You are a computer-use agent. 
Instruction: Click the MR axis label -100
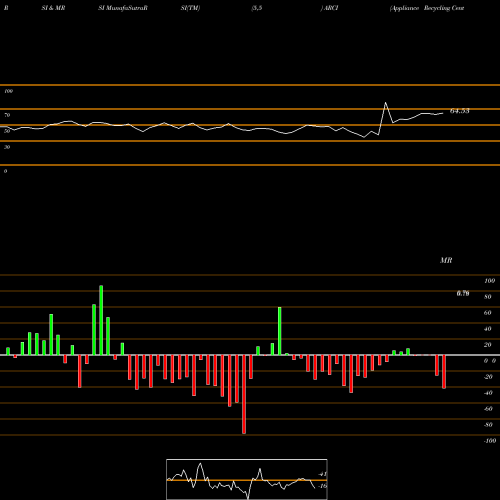tap(490, 441)
